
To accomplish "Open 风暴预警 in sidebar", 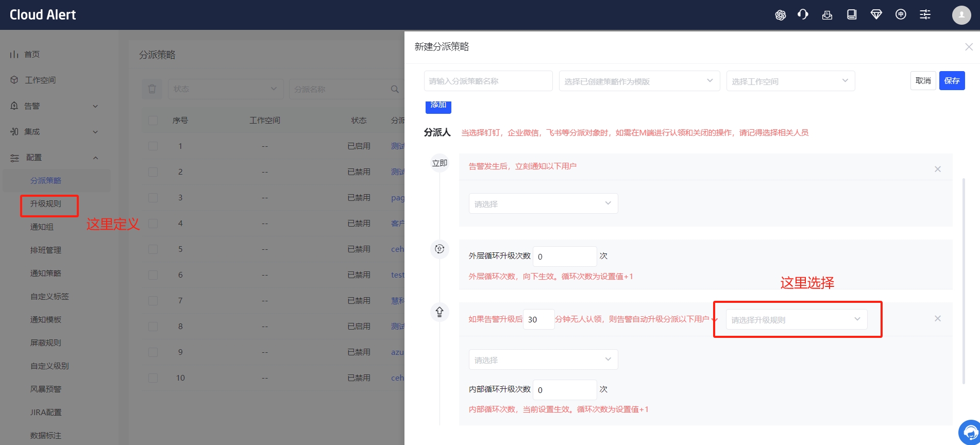I will (45, 389).
